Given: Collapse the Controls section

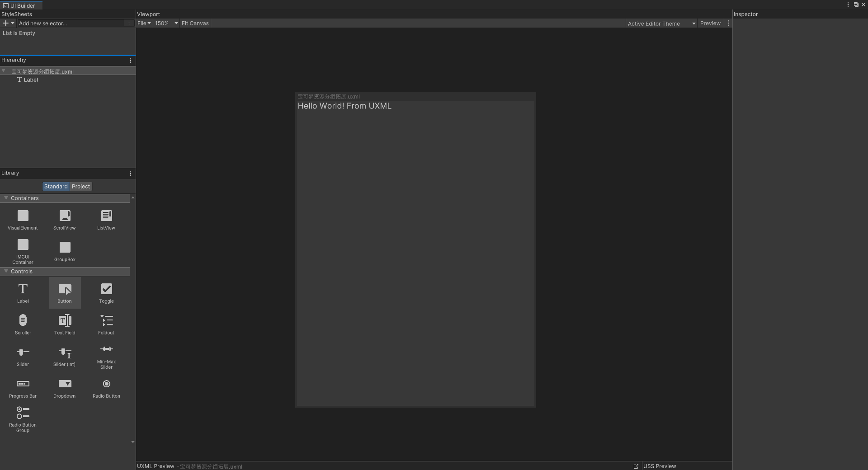Looking at the screenshot, I should point(6,272).
